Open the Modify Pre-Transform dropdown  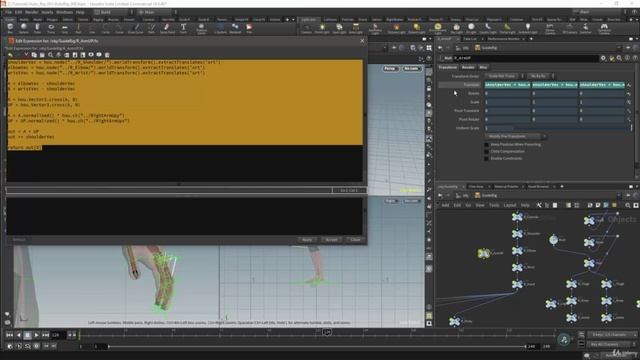point(516,136)
